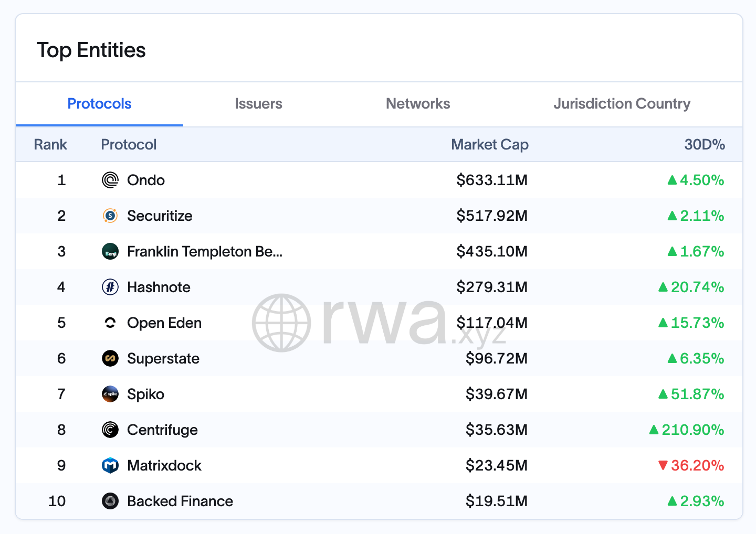This screenshot has height=534, width=756.
Task: Click the Backed Finance logo icon
Action: 110,501
